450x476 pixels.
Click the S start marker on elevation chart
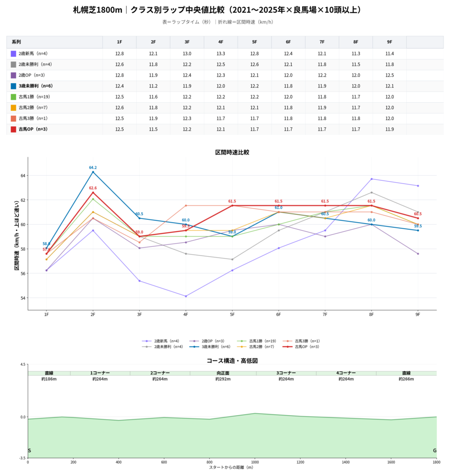click(x=29, y=451)
